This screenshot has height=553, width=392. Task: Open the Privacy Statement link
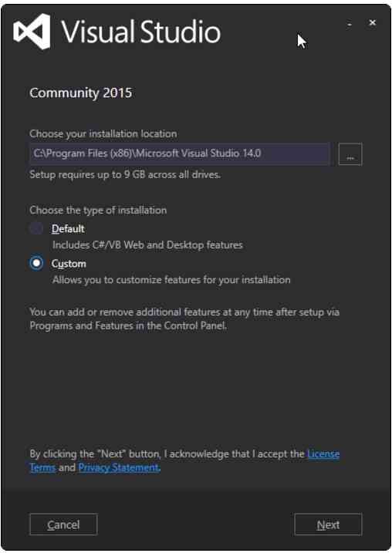coord(119,467)
